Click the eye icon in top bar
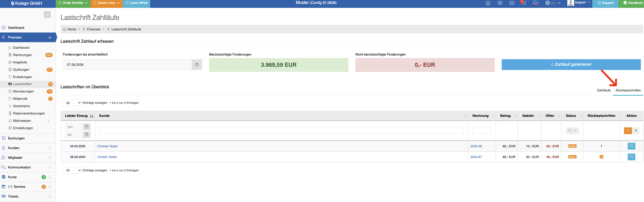Viewport: 644px width, 202px height. point(500,3)
